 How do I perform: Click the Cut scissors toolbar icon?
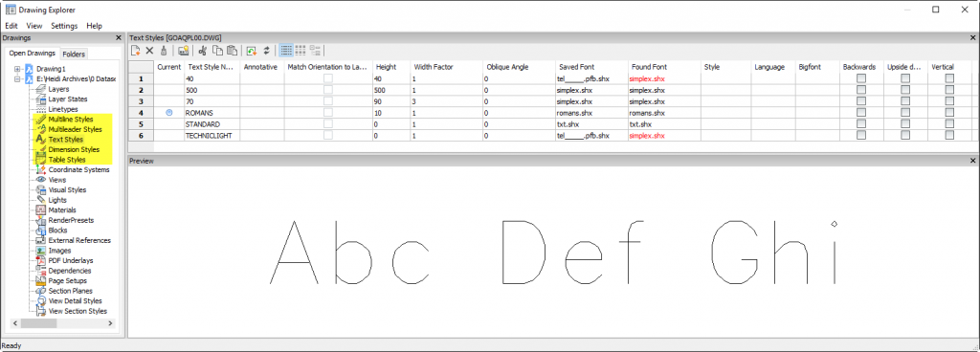[202, 51]
